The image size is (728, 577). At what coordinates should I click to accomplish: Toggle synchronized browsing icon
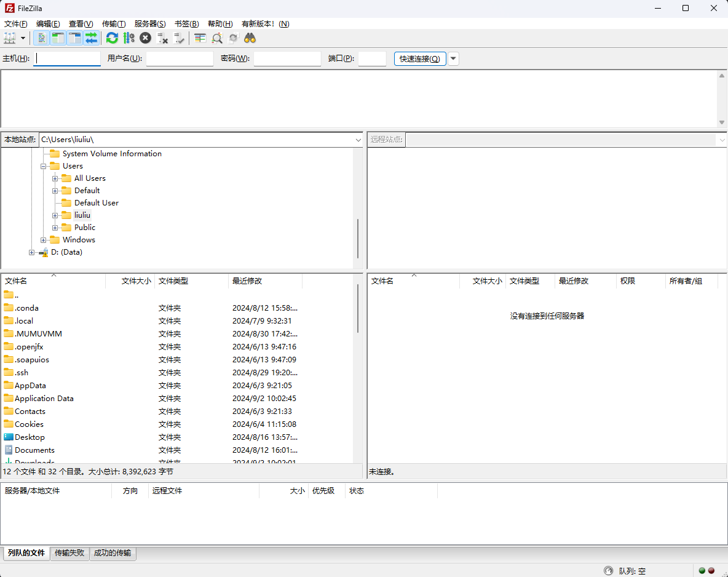[x=234, y=38]
